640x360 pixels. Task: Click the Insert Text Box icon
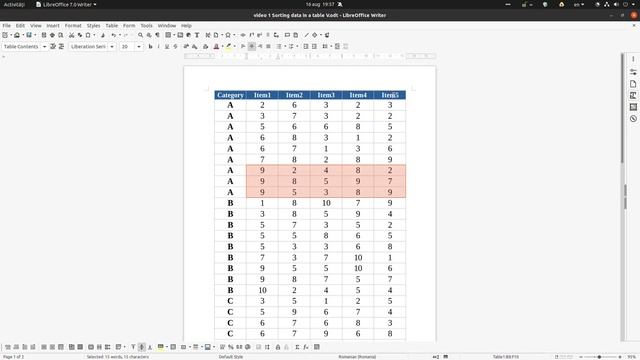[197, 35]
